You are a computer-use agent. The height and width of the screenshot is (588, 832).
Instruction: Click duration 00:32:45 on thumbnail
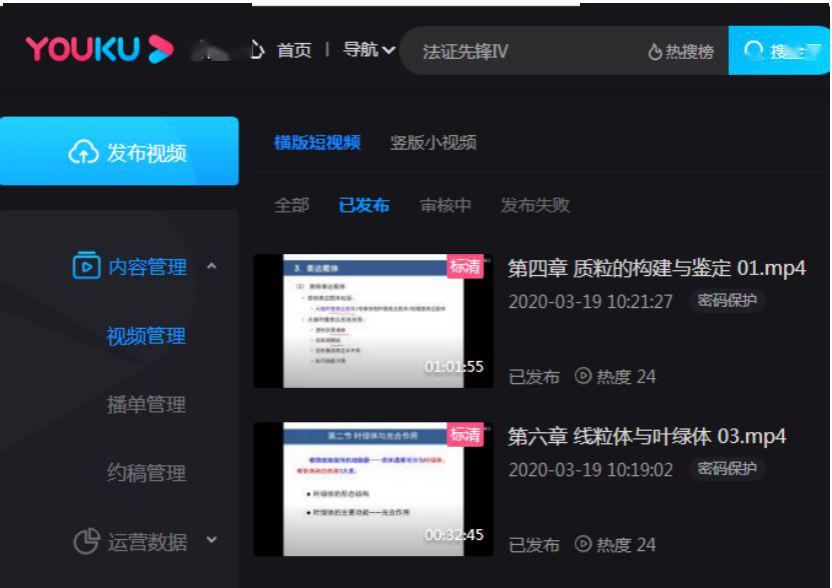pos(454,534)
